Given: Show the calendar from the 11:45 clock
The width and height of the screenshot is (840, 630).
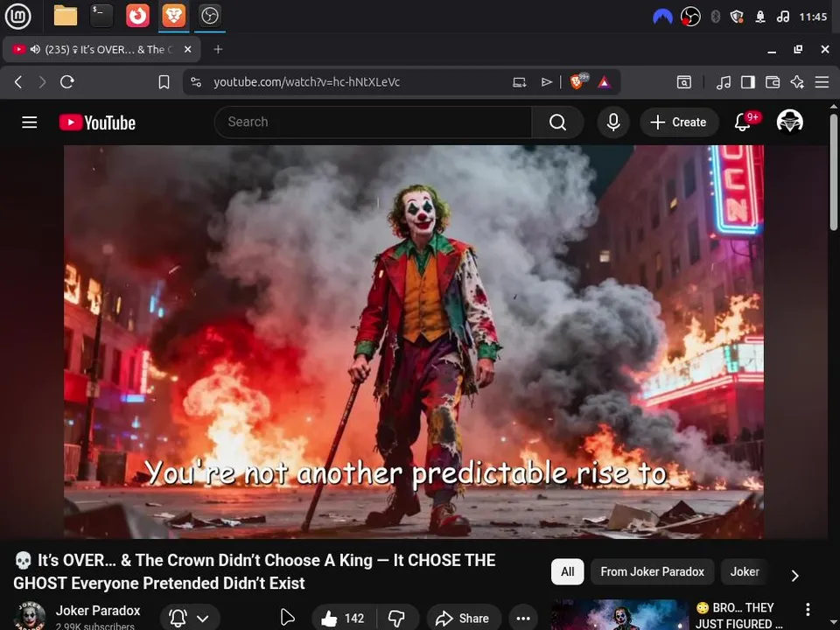Looking at the screenshot, I should (813, 17).
